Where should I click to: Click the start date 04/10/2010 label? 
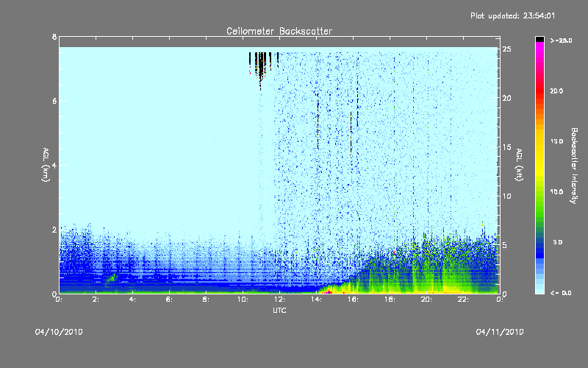[x=59, y=332]
